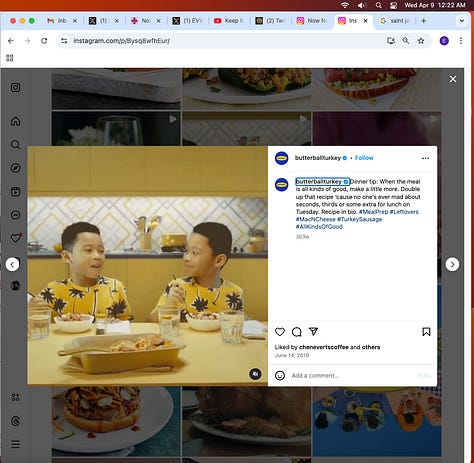Click the Instagram logo in the sidebar
474x463 pixels.
tap(15, 88)
